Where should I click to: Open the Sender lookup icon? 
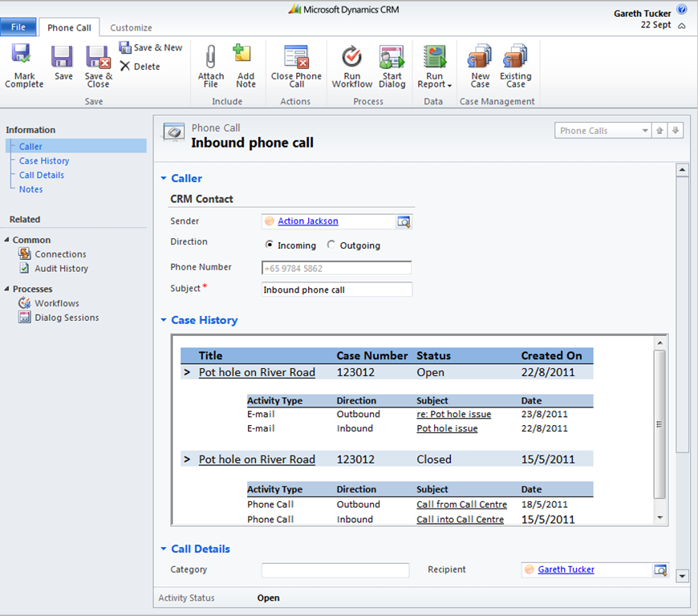point(404,221)
